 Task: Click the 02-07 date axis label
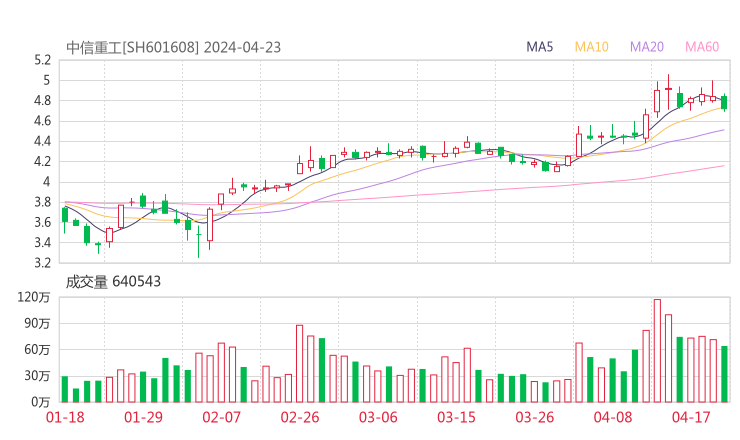[221, 417]
